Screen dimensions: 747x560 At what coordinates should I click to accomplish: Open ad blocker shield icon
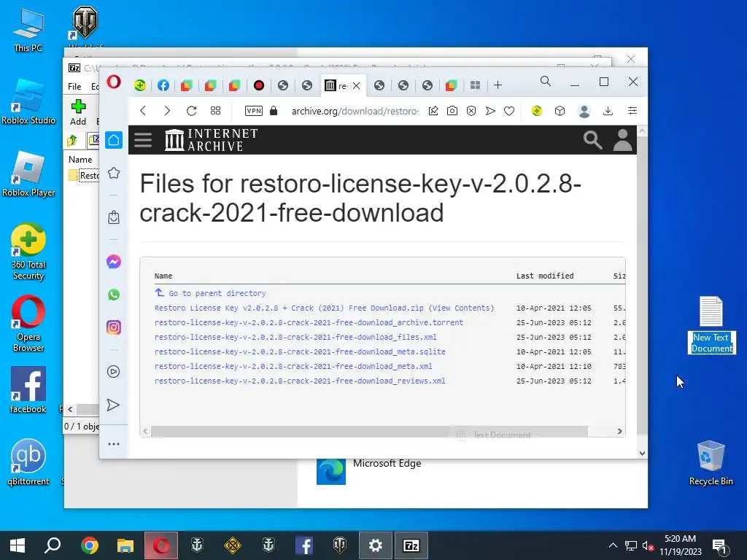pos(471,111)
